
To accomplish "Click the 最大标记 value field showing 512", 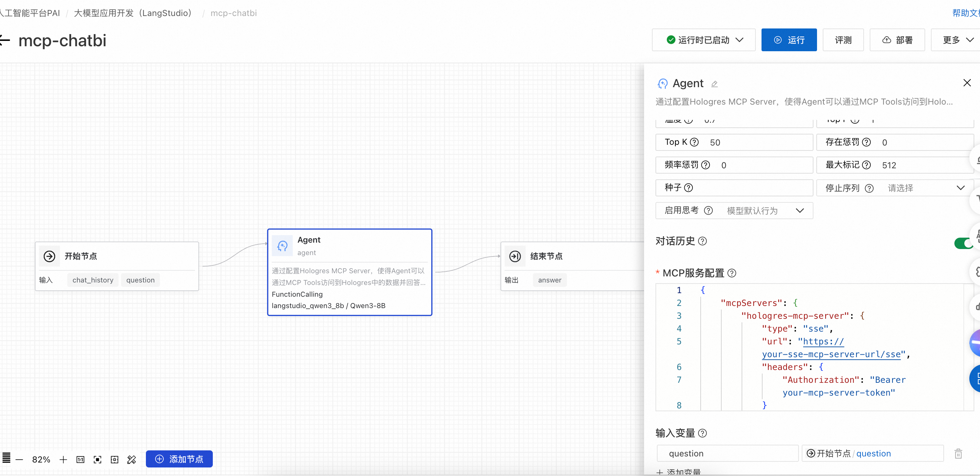I will pyautogui.click(x=895, y=165).
